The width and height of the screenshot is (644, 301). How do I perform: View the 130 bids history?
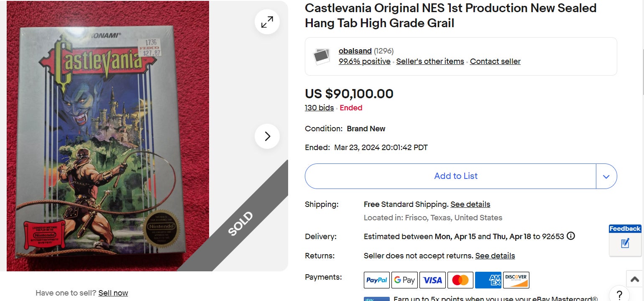(x=319, y=108)
